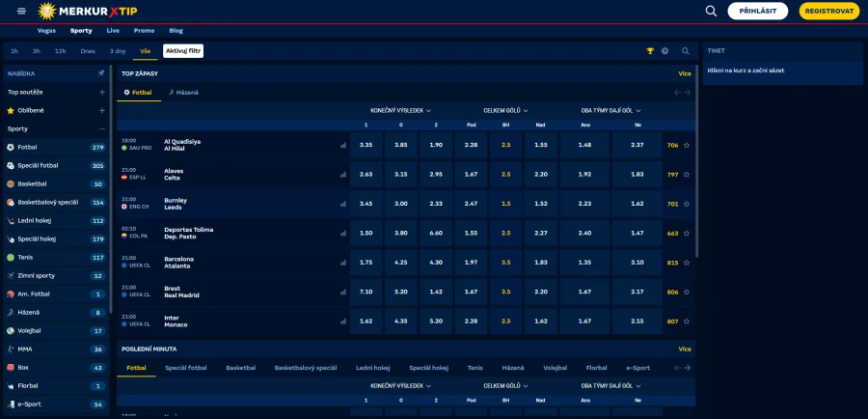Image resolution: width=868 pixels, height=419 pixels.
Task: Select the 1h time filter
Action: tap(14, 51)
